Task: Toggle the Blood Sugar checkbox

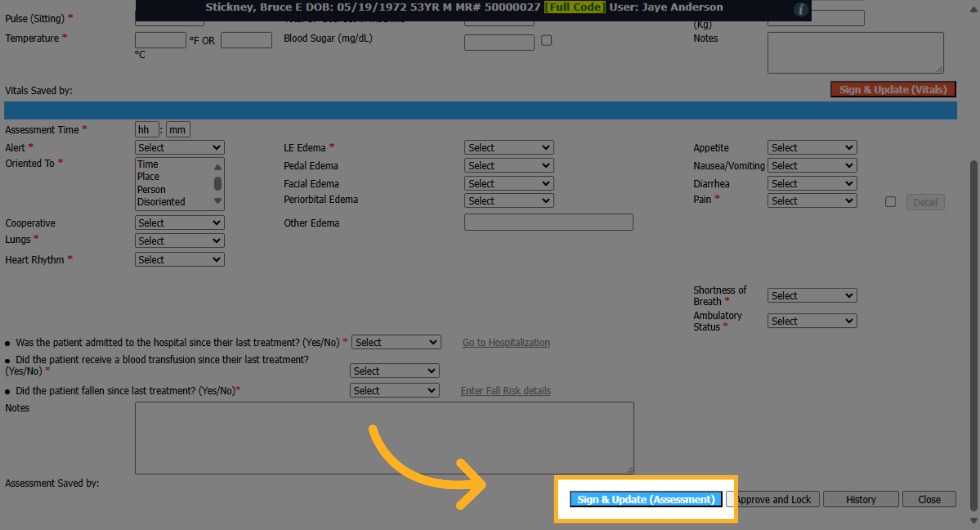Action: 546,40
